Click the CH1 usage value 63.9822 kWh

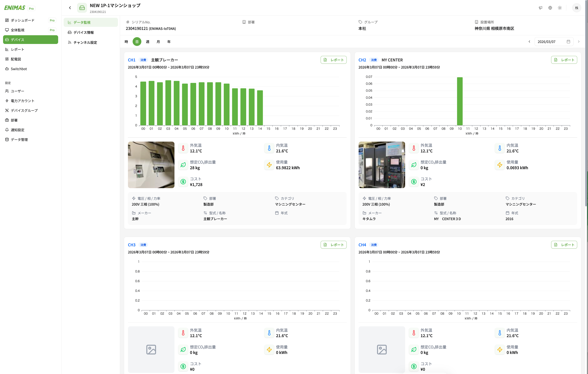click(x=288, y=168)
